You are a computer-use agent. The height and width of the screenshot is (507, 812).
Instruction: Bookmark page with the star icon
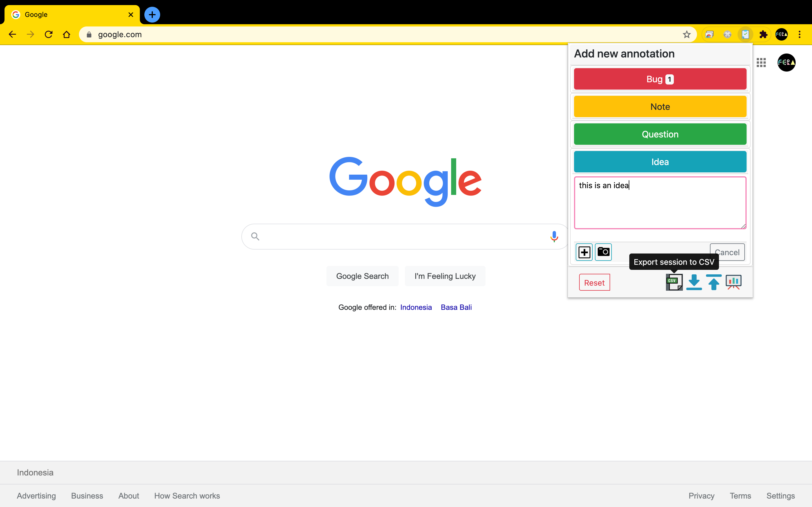687,35
